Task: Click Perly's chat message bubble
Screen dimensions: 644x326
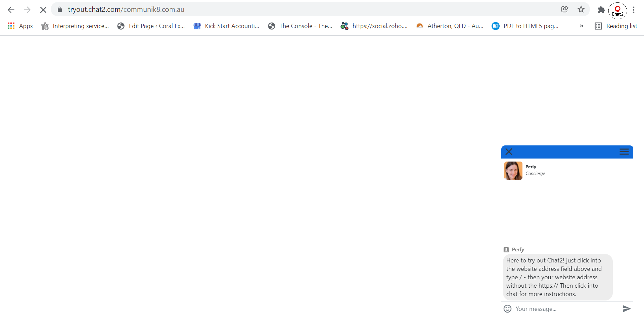Action: click(558, 277)
